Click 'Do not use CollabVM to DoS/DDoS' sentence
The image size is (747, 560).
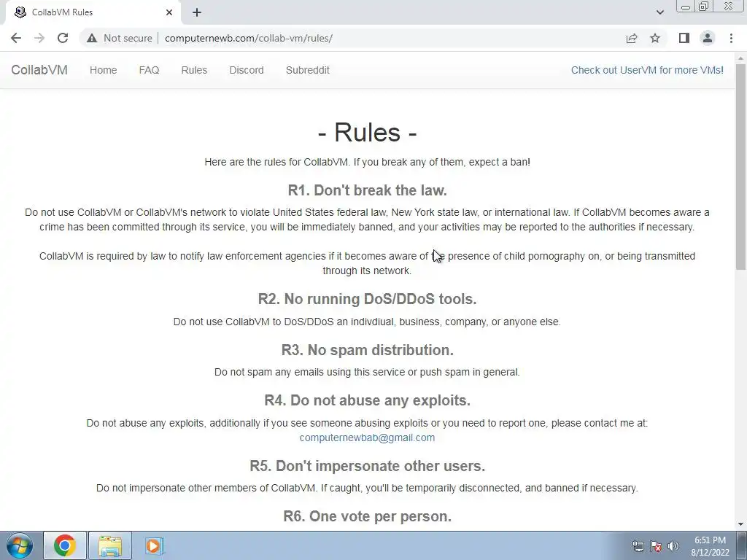367,322
